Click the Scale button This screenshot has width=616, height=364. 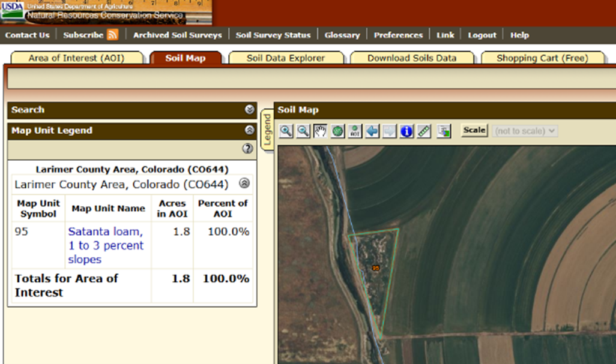coord(474,130)
